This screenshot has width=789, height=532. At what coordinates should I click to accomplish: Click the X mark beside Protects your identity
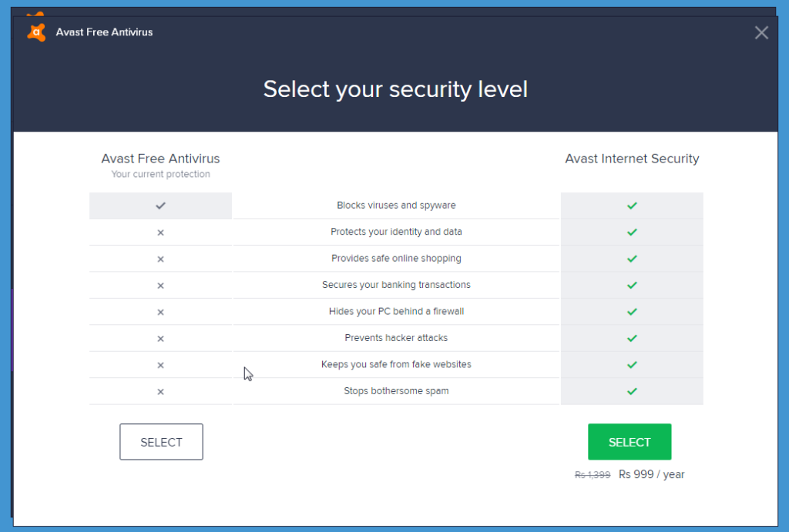(x=160, y=233)
